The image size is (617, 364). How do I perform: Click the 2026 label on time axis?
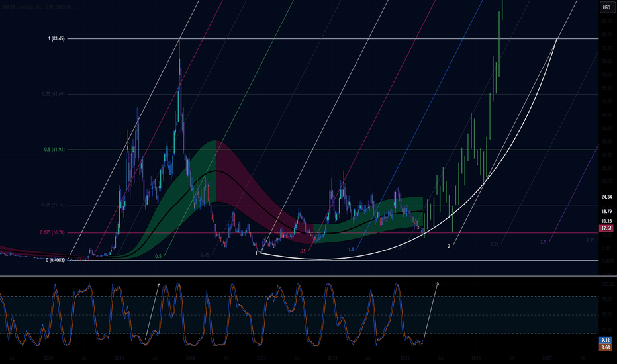(476, 359)
